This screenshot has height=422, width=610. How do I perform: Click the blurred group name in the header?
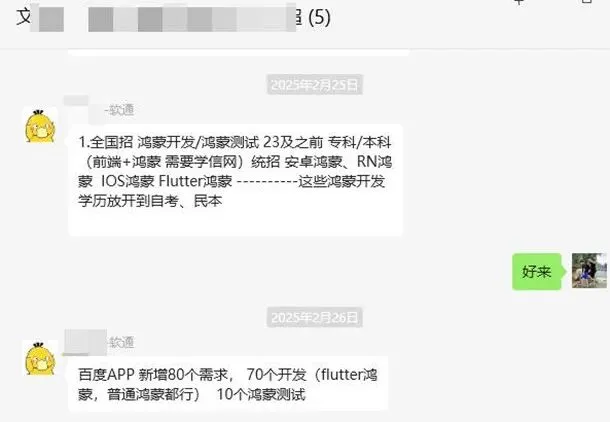[163, 18]
